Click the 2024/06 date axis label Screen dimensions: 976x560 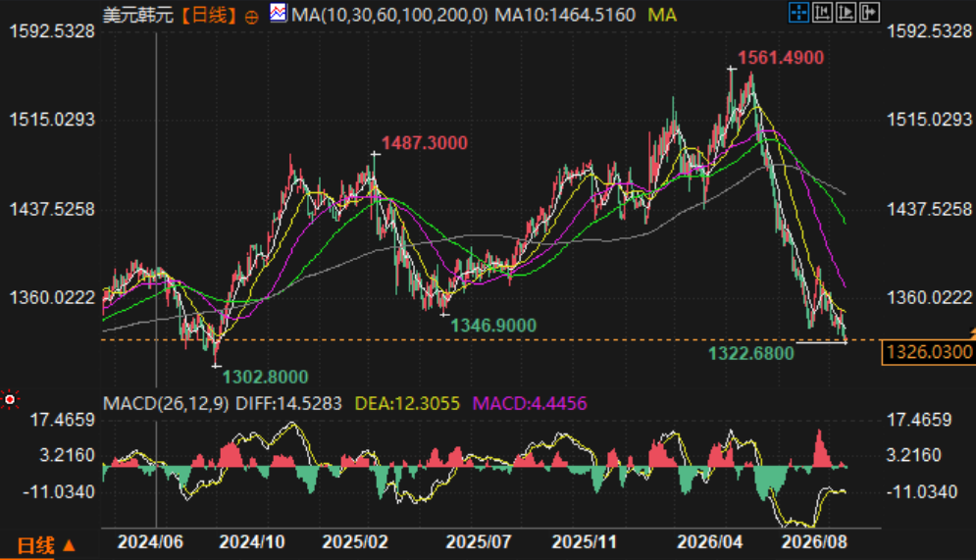click(x=151, y=542)
